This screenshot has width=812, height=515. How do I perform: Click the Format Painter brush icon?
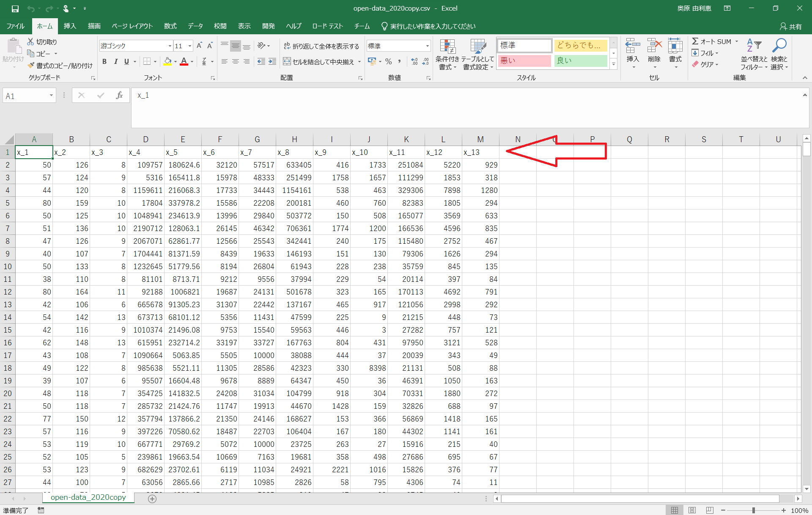coord(31,66)
